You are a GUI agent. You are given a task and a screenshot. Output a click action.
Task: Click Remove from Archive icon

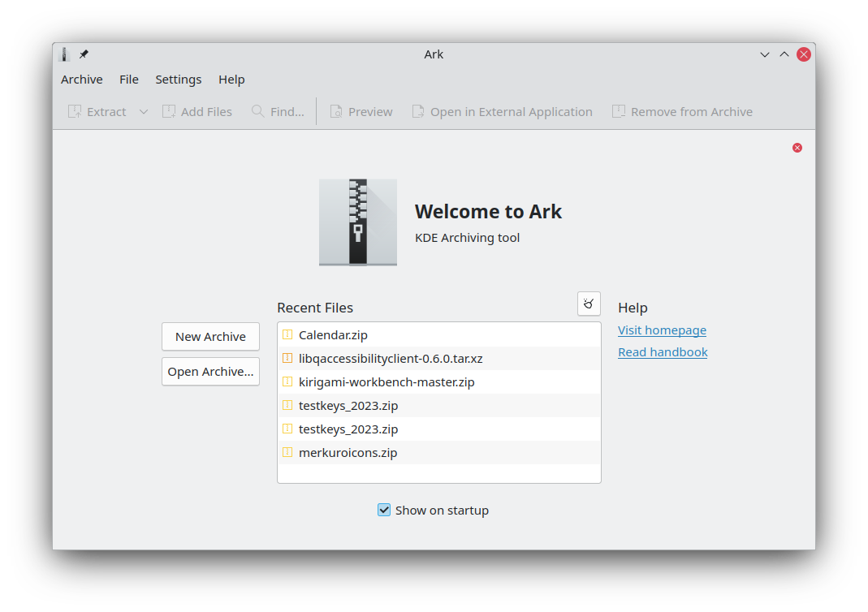(619, 112)
